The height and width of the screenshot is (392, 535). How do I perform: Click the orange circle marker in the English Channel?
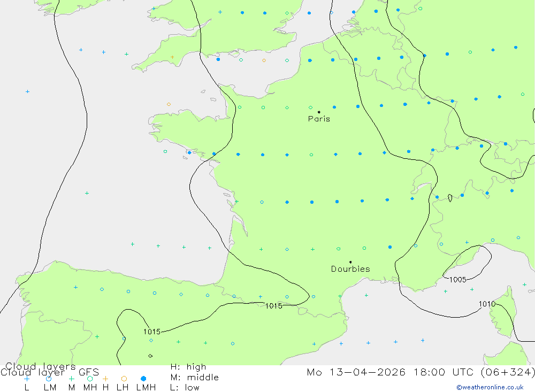[x=264, y=60]
